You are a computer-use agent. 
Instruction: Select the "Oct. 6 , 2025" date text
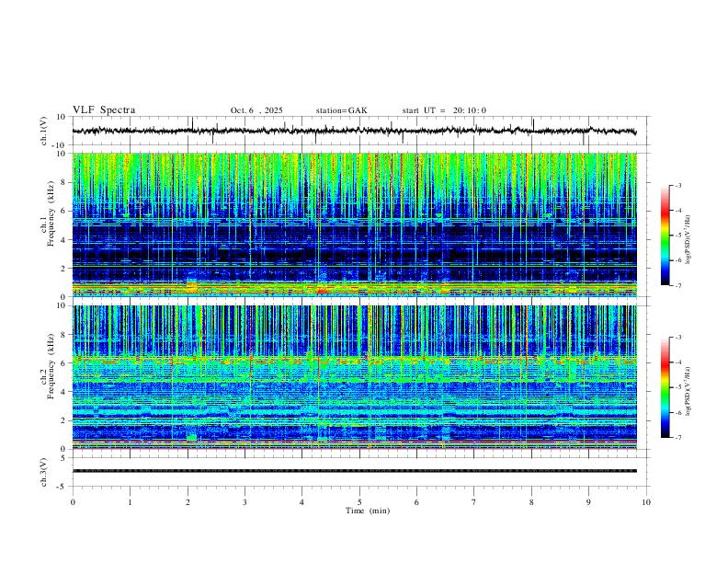(256, 110)
